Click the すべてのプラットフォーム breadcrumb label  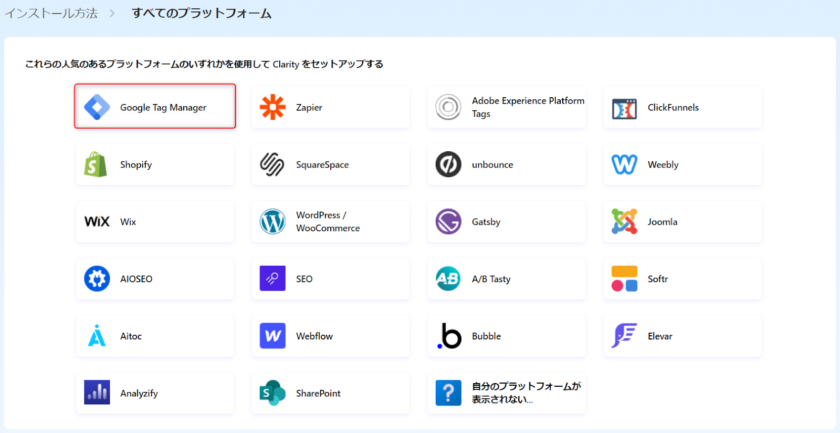pos(201,15)
